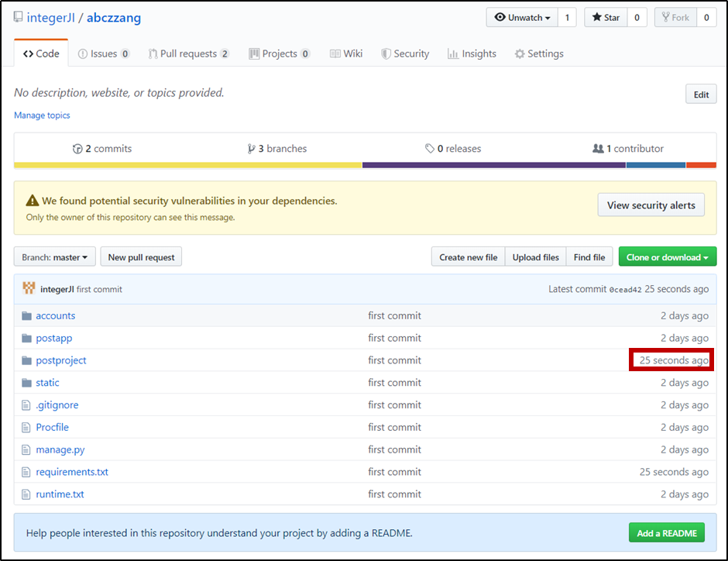Click the static folder icon
Screen dimensions: 728x561
tap(26, 383)
